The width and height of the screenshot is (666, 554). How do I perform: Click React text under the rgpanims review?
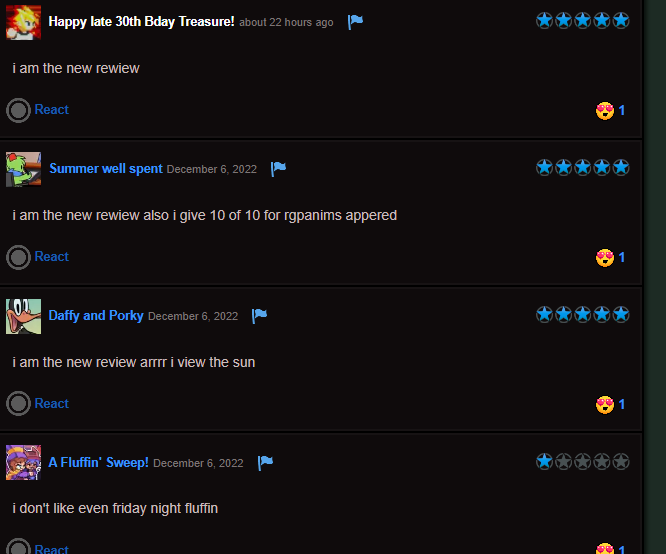[51, 257]
